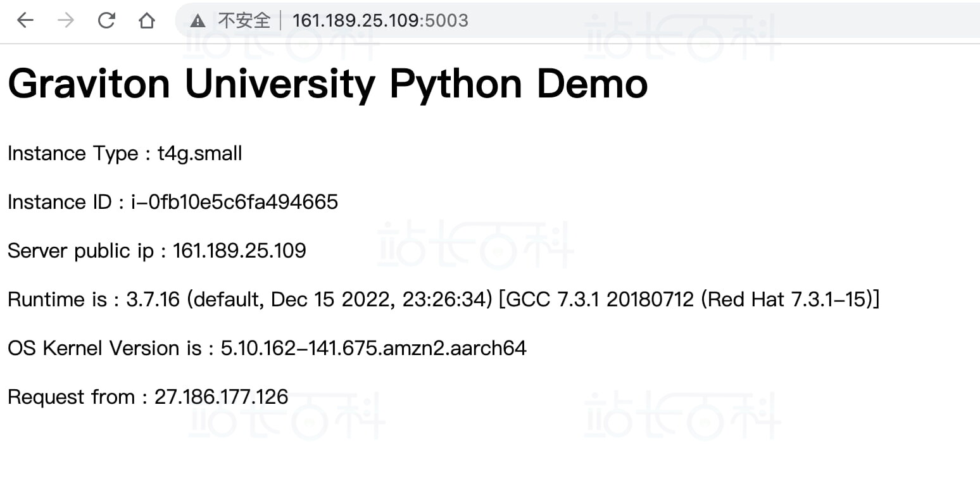980x500 pixels.
Task: Click the 不安全 security label
Action: 244,21
